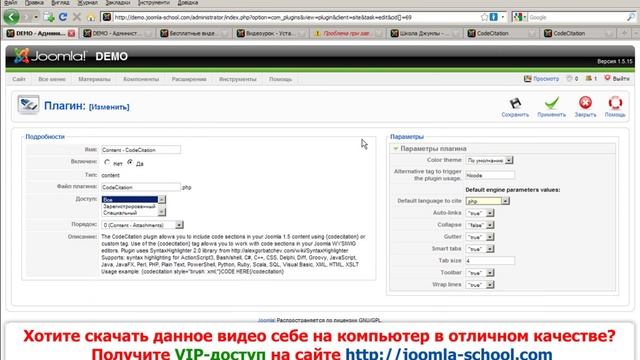Select Зарегистрированный in the access list

click(x=130, y=206)
